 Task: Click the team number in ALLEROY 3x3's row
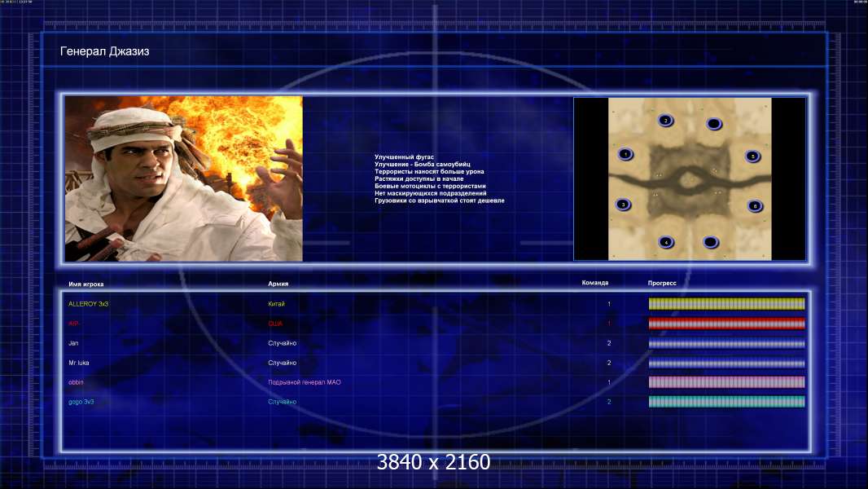click(x=609, y=304)
